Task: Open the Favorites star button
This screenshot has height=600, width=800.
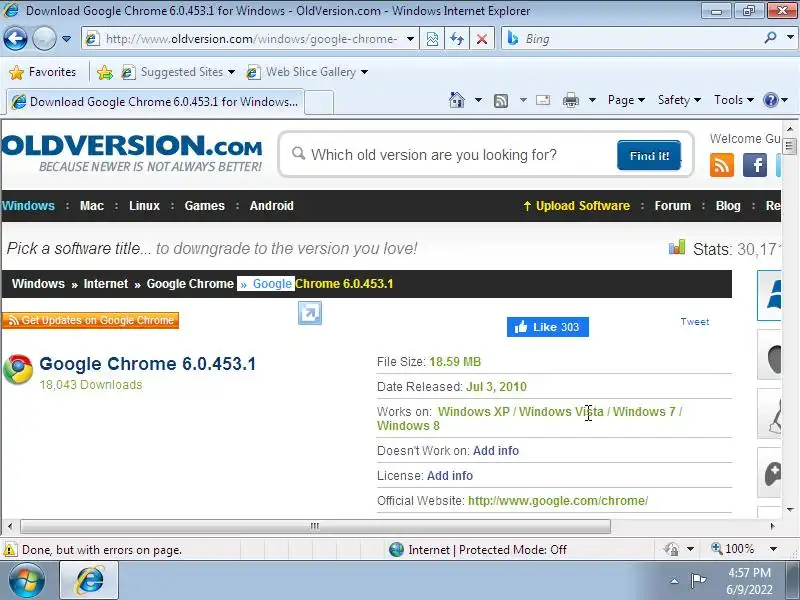Action: (43, 72)
